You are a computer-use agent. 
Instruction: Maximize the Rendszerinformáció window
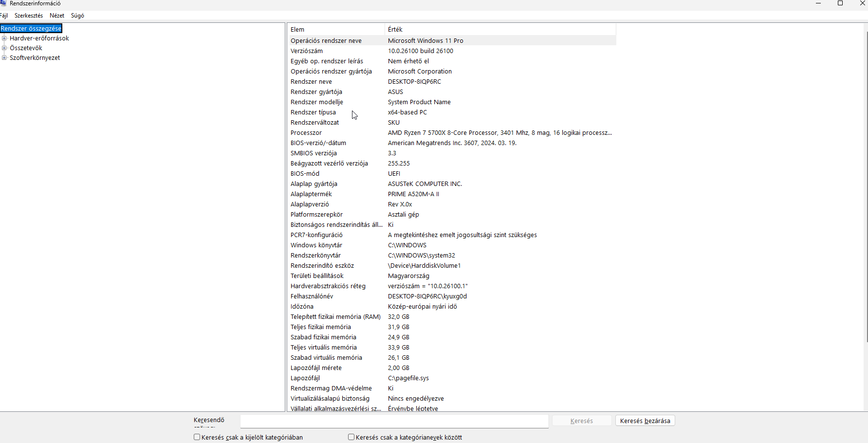(840, 3)
